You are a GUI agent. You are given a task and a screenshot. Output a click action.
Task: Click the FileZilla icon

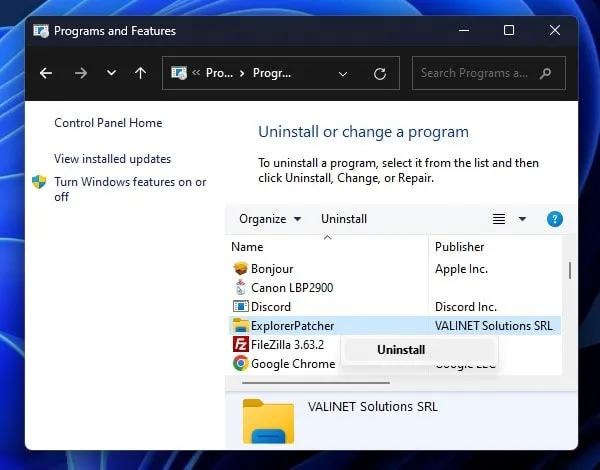click(x=241, y=344)
